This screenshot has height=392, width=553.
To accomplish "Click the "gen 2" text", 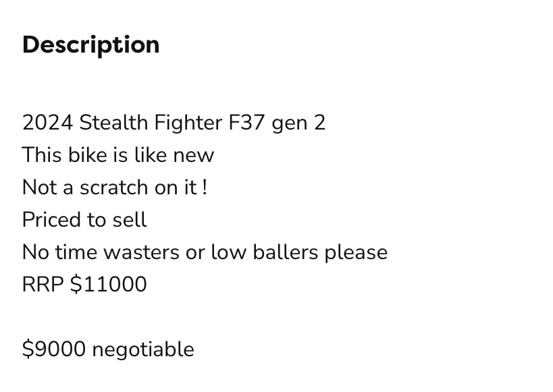I will pyautogui.click(x=298, y=123).
